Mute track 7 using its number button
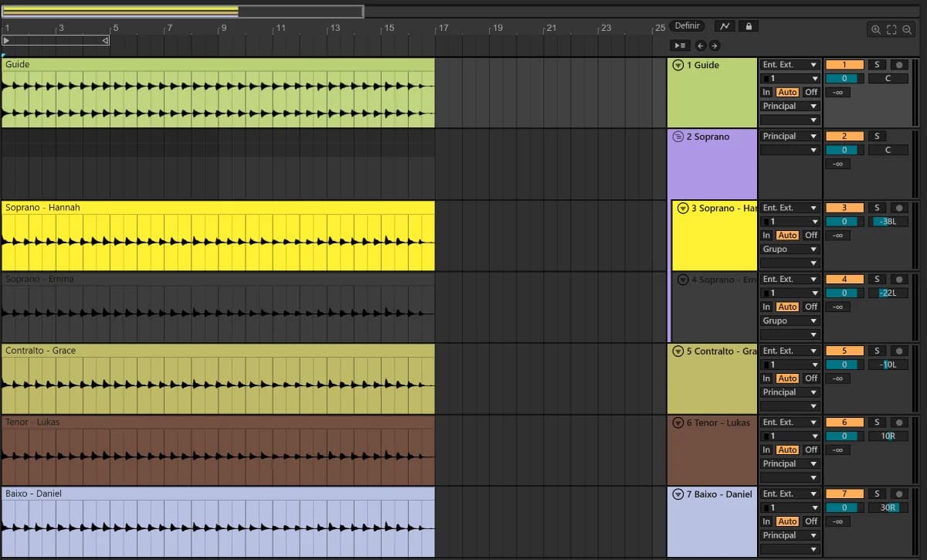Viewport: 927px width, 560px height. [x=844, y=494]
